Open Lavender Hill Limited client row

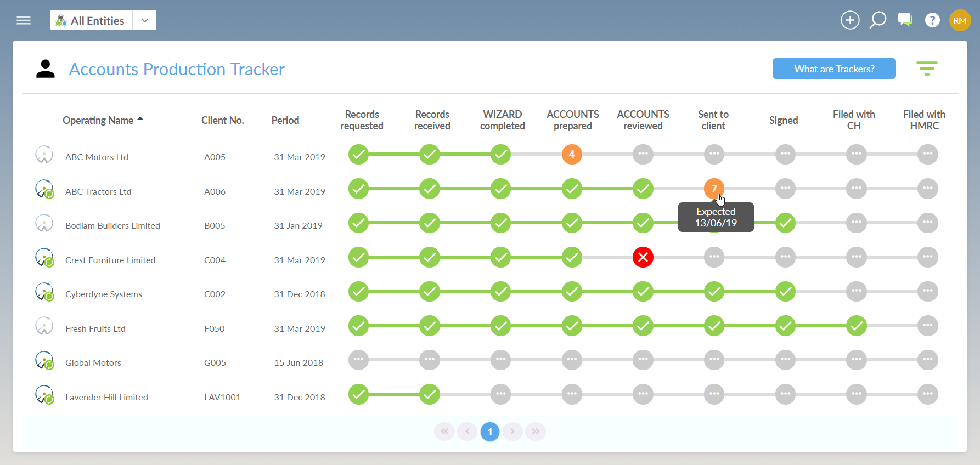[x=106, y=397]
